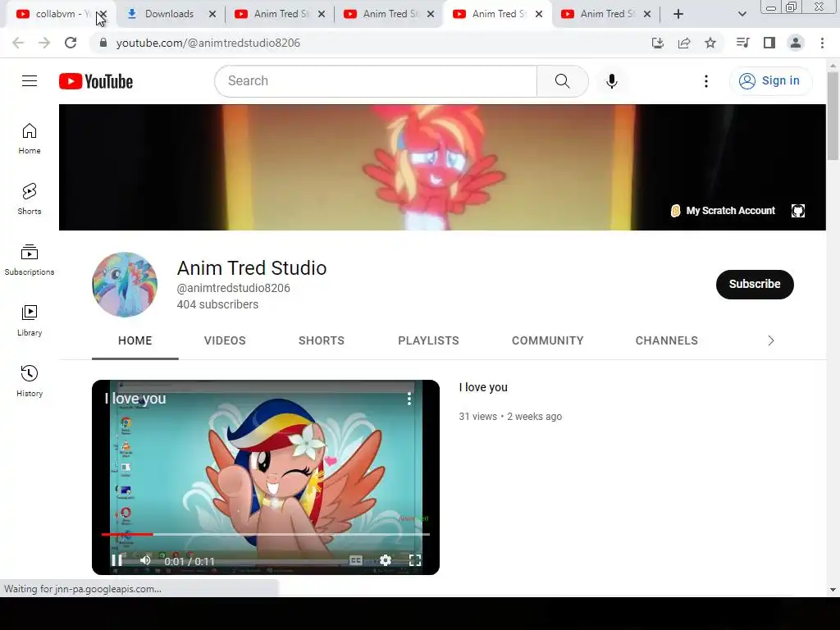
Task: Switch to the COMMUNITY channel tab
Action: (x=547, y=340)
